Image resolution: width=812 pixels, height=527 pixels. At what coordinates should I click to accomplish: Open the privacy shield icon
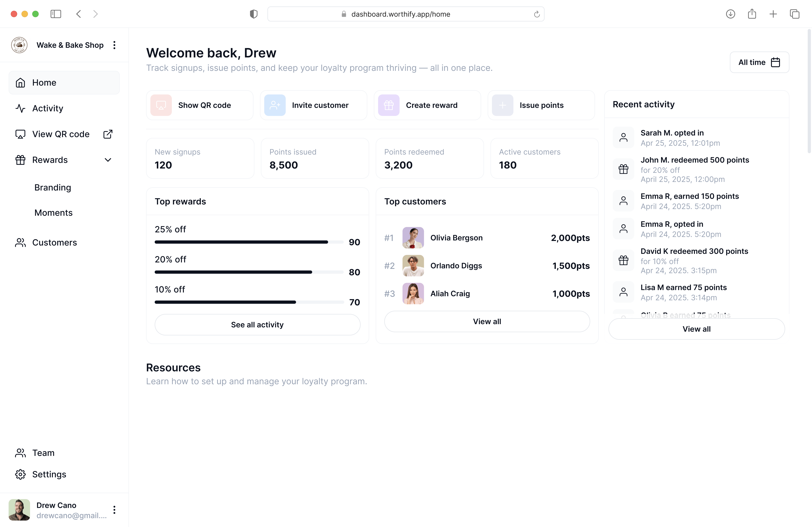pos(253,14)
